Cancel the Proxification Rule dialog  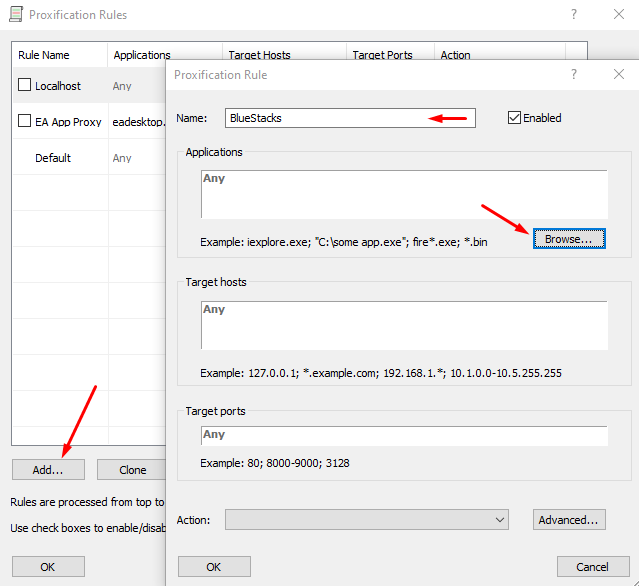click(593, 567)
